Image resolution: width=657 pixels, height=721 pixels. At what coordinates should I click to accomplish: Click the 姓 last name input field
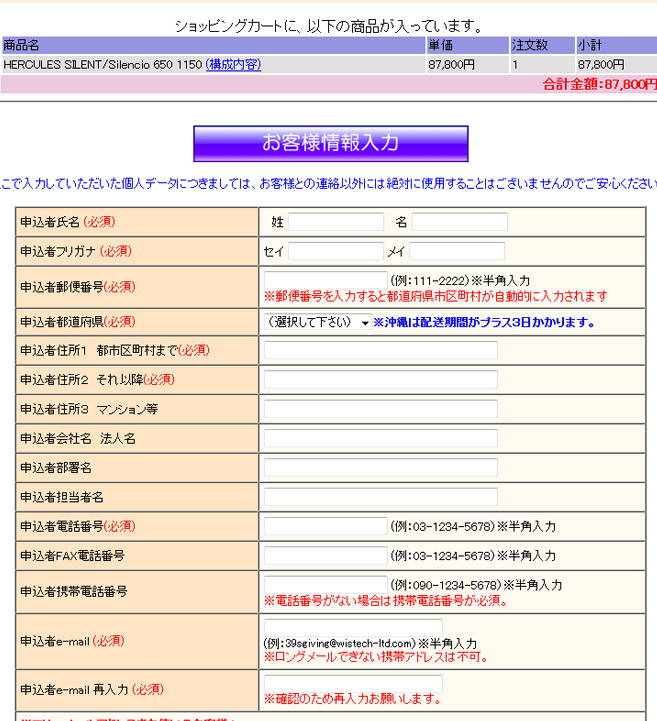coord(336,222)
